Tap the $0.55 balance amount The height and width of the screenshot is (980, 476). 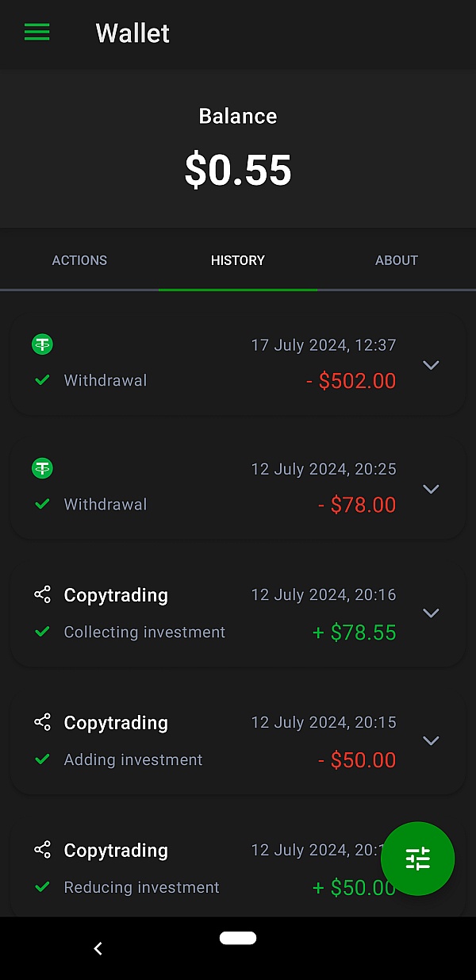238,170
